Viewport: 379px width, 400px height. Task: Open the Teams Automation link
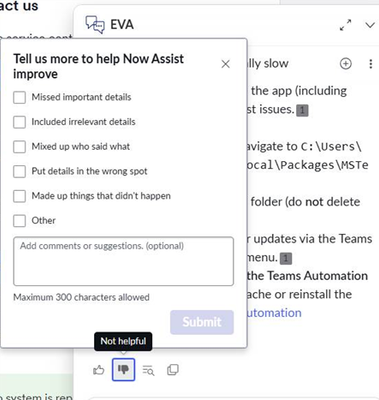click(x=274, y=313)
